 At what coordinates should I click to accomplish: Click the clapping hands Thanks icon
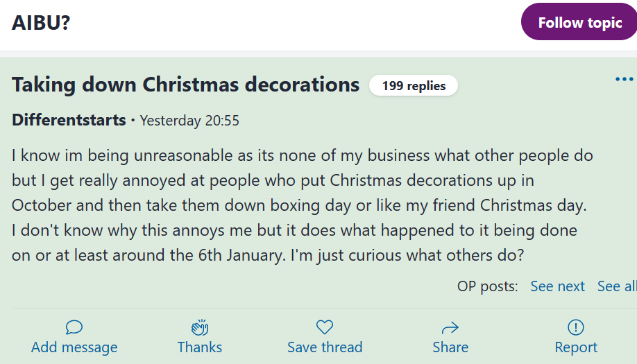(x=200, y=327)
